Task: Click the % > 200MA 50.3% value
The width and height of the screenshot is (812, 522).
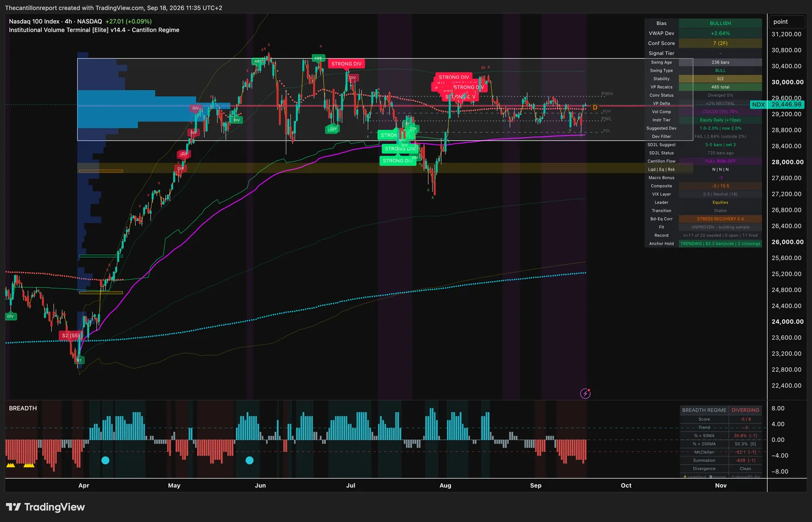Action: [x=745, y=444]
